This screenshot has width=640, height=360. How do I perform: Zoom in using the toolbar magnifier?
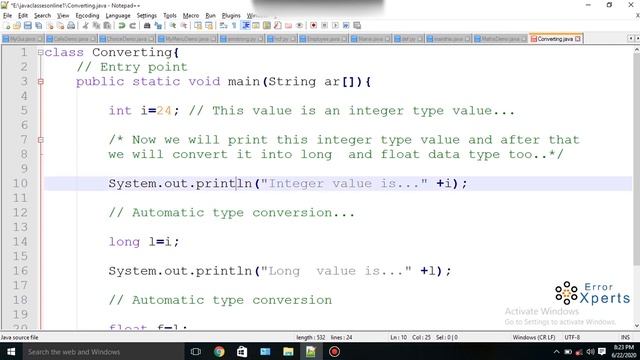(x=173, y=25)
